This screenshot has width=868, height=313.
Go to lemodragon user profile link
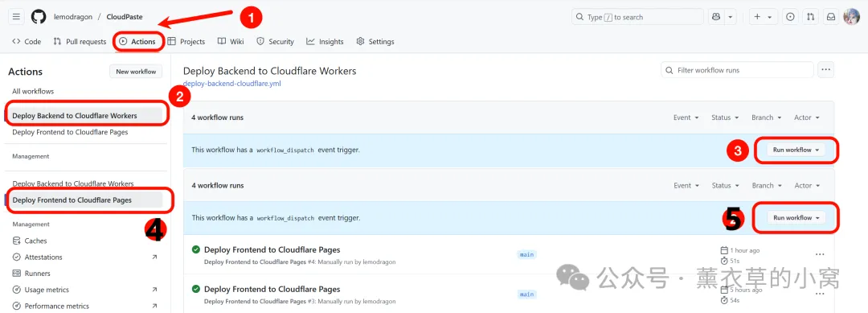pyautogui.click(x=72, y=17)
